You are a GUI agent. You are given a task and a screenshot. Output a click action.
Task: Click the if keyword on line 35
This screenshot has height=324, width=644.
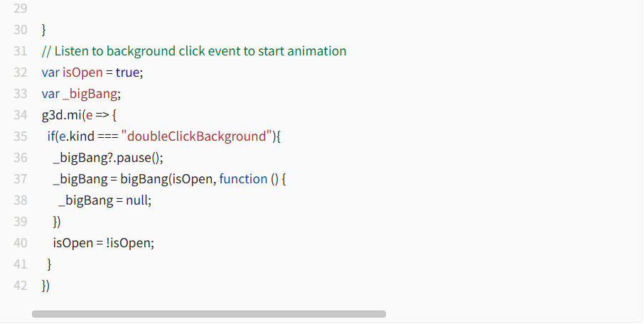tap(51, 136)
